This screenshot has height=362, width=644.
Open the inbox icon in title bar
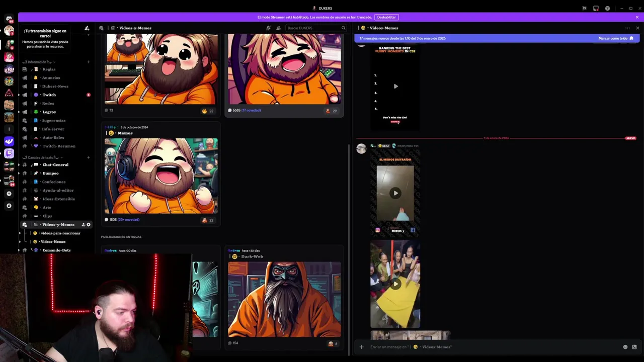coord(596,8)
